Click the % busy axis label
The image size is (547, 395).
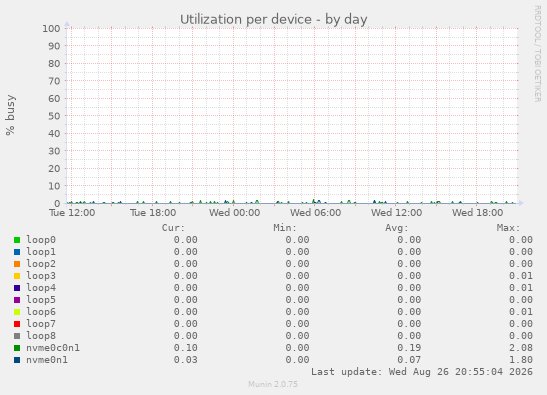10,115
